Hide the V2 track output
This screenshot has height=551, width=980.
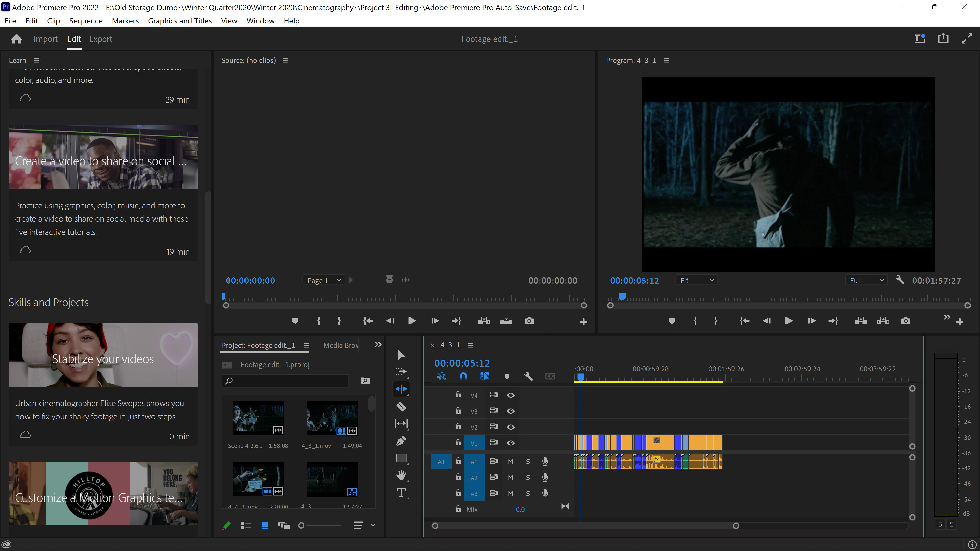point(510,427)
